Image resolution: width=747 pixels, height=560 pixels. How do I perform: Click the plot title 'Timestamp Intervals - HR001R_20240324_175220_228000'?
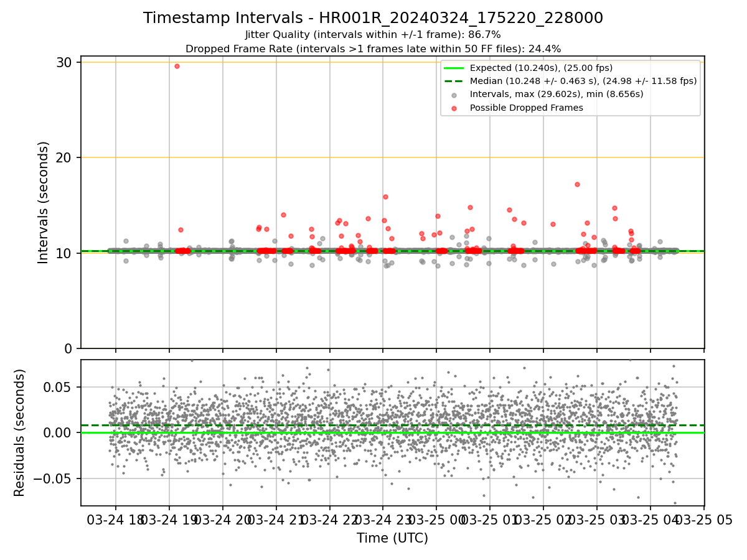373,18
